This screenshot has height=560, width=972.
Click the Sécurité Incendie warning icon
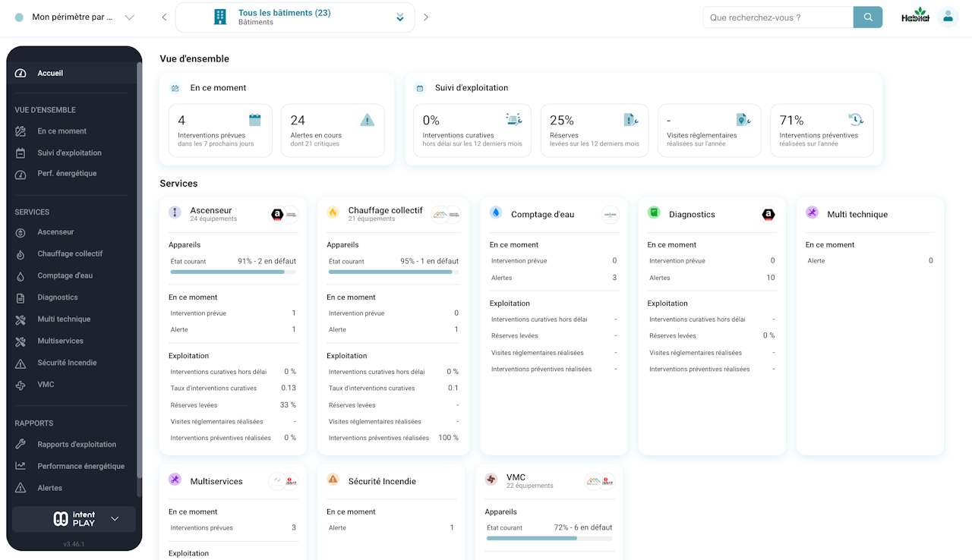[x=333, y=480]
